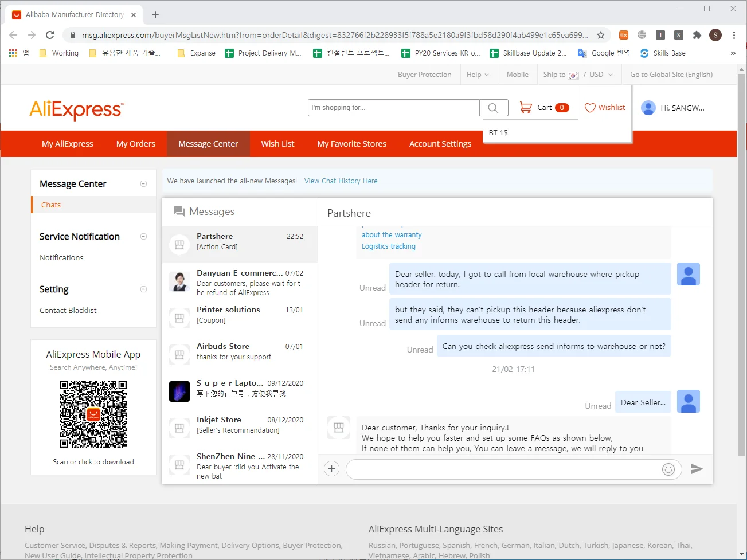
Task: Click the 'Dear Seller...' message bubble
Action: (643, 402)
